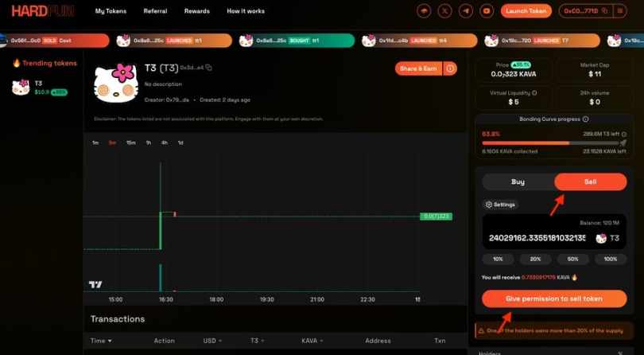644x355 pixels.
Task: Click the 0xC0...7710 wallet button
Action: (585, 11)
